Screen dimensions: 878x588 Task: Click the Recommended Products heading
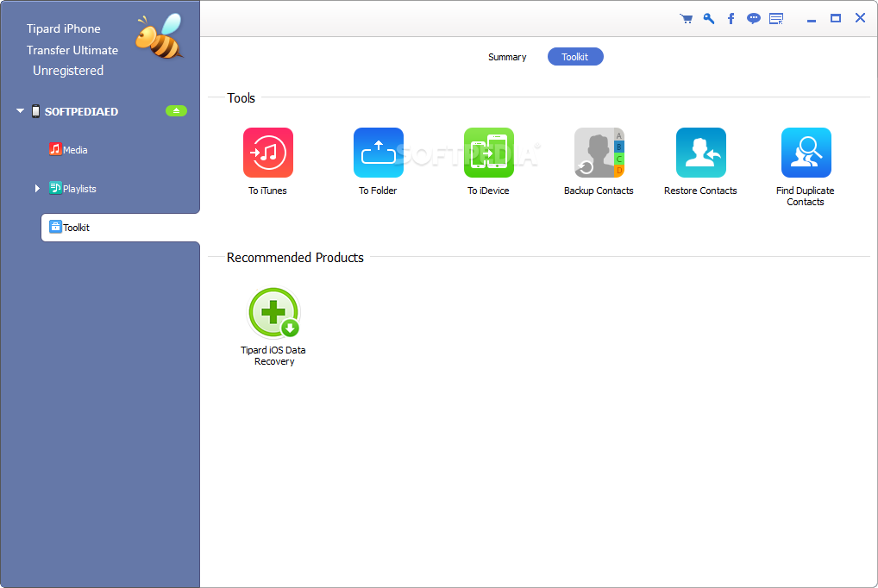(295, 258)
